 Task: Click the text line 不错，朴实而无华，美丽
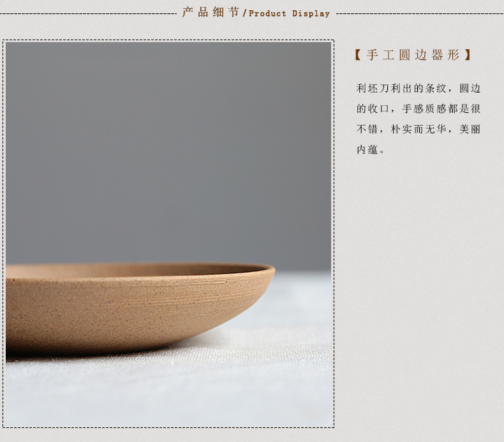click(418, 129)
